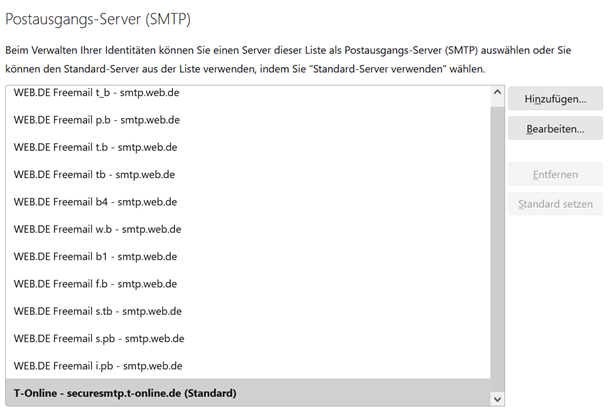Choose the WEB.DE Freemail b1 entry
This screenshot has width=609, height=409.
tap(95, 256)
